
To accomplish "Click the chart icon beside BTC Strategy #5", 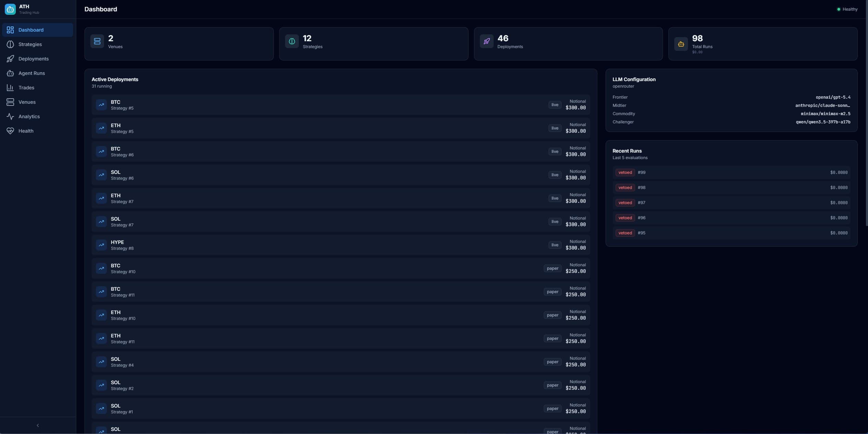I will point(101,105).
